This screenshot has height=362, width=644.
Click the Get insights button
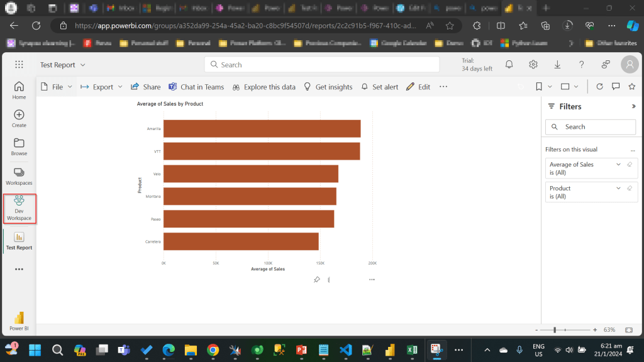tap(328, 87)
